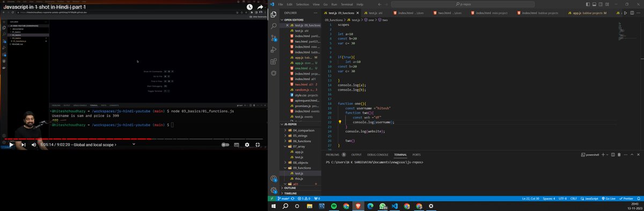Screen dimensions: 644x211
Task: Open WhatsApp from the taskbar
Action: (382, 206)
